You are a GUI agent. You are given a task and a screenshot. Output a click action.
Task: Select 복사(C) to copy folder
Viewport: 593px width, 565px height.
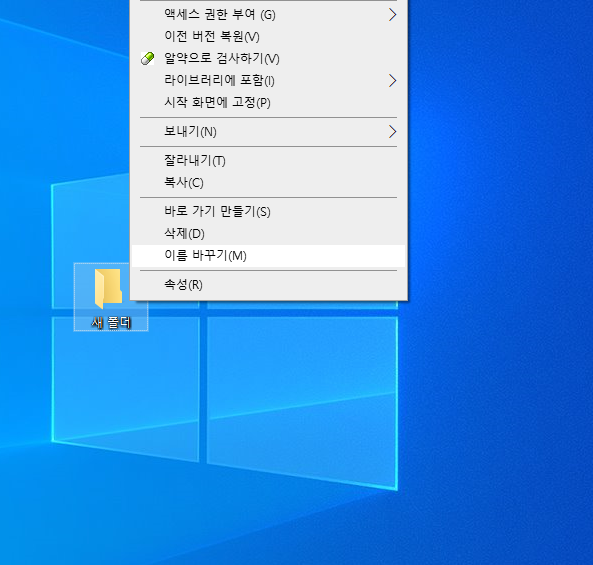pyautogui.click(x=269, y=183)
